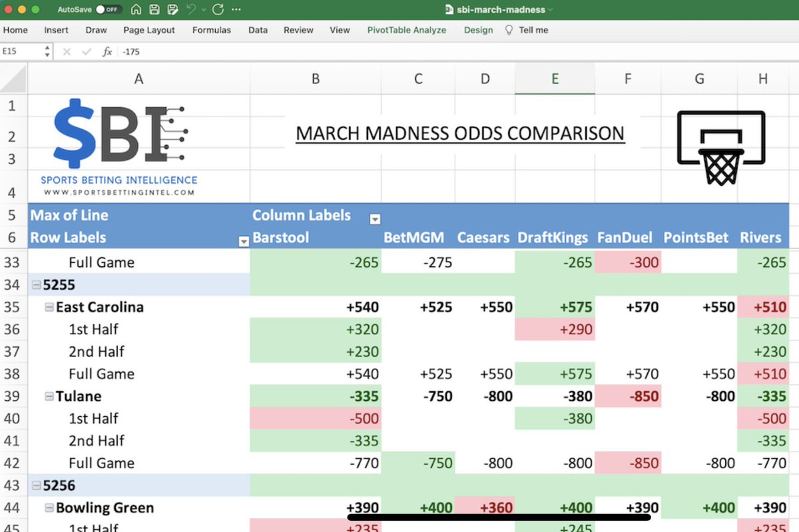Screen dimensions: 799x532
Task: Open the Formulas ribbon tab
Action: [x=212, y=30]
